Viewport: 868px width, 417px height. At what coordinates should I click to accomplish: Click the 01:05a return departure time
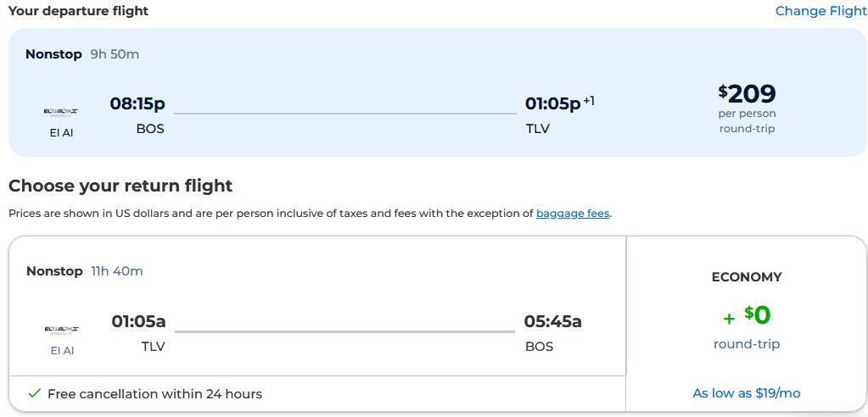[138, 321]
